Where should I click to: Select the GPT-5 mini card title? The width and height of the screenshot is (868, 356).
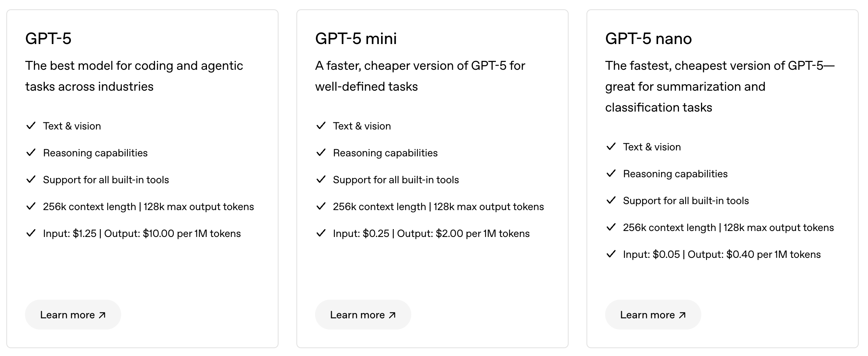pos(356,38)
